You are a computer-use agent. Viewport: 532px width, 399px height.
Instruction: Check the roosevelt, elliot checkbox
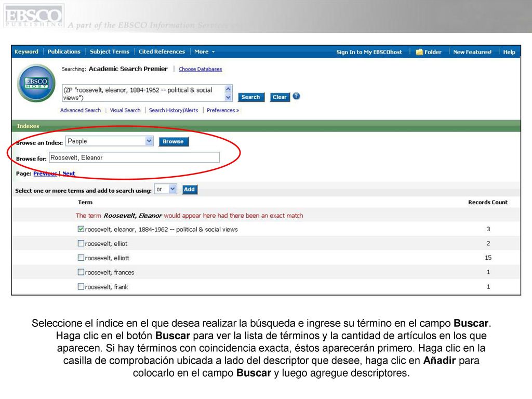[x=81, y=243]
